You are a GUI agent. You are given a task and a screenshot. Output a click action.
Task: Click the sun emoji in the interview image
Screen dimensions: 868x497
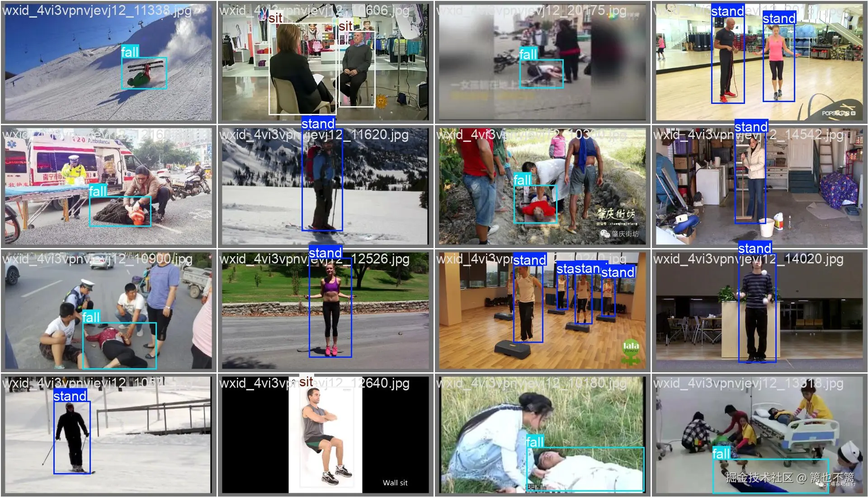tap(382, 101)
